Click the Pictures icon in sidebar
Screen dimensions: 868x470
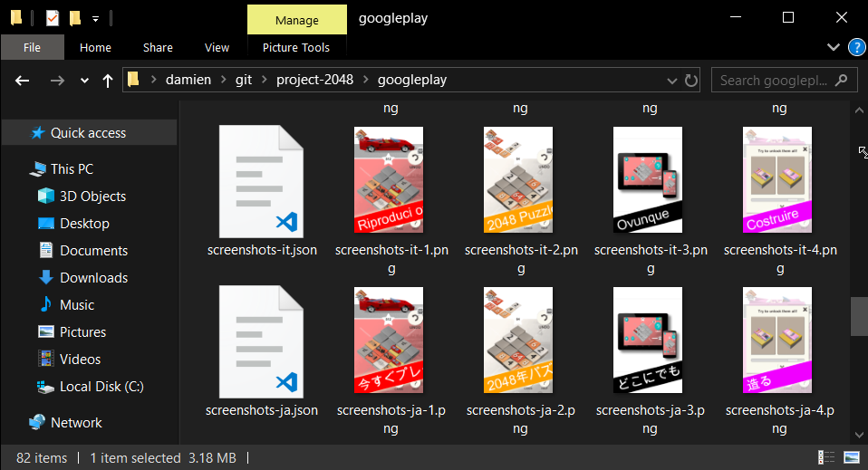(x=46, y=331)
